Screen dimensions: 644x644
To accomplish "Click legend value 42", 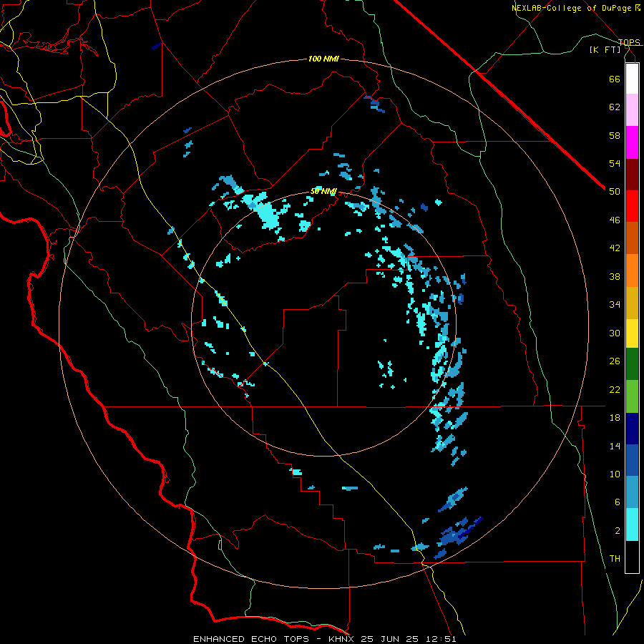I will 615,248.
